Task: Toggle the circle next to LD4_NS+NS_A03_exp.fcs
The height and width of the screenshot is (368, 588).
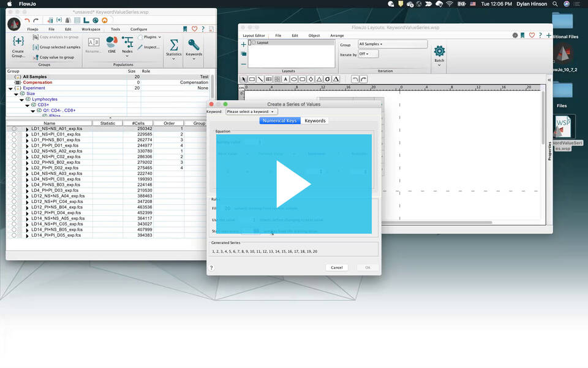Action: (14, 174)
